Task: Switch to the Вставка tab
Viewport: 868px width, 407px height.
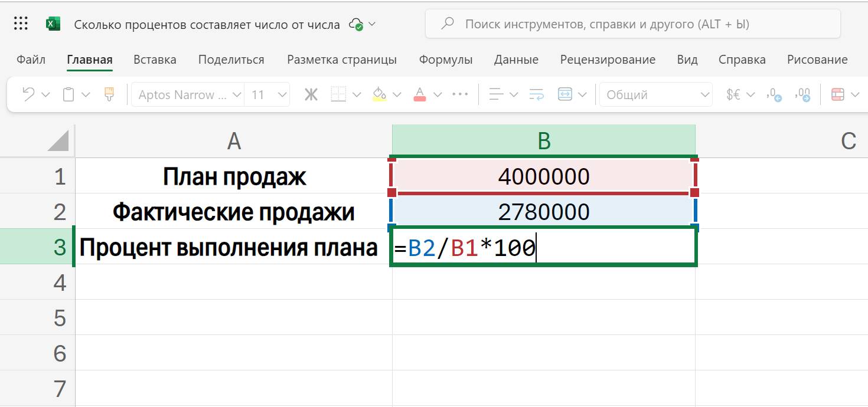Action: [x=155, y=60]
